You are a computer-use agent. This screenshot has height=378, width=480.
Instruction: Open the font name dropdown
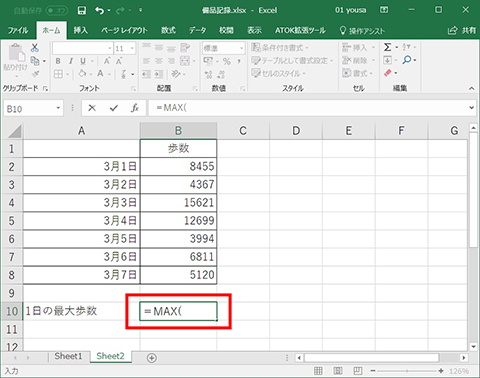109,49
